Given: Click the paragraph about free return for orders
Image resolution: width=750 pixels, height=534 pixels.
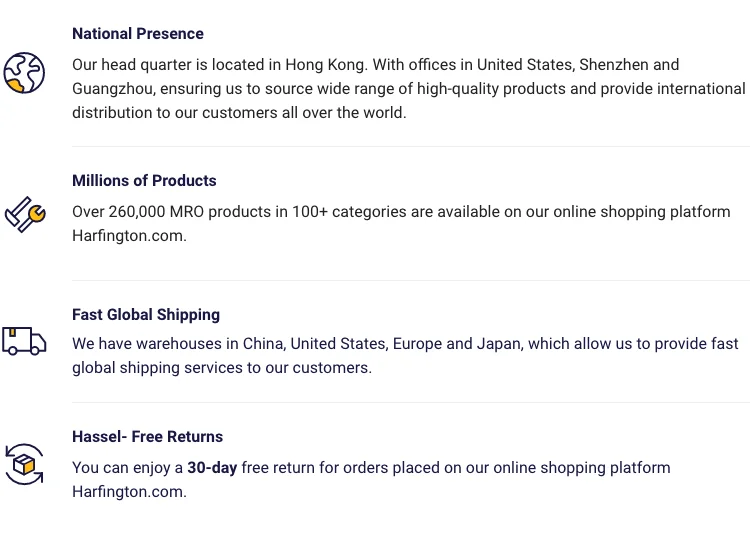Looking at the screenshot, I should coord(371,480).
